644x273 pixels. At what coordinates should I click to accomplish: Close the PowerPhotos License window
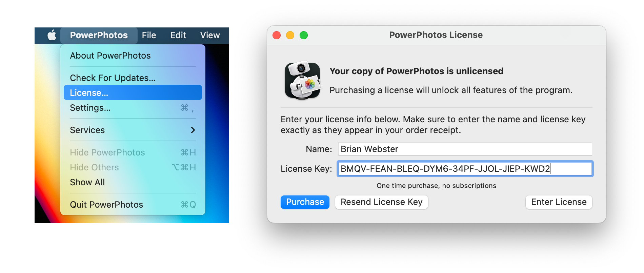(x=277, y=35)
